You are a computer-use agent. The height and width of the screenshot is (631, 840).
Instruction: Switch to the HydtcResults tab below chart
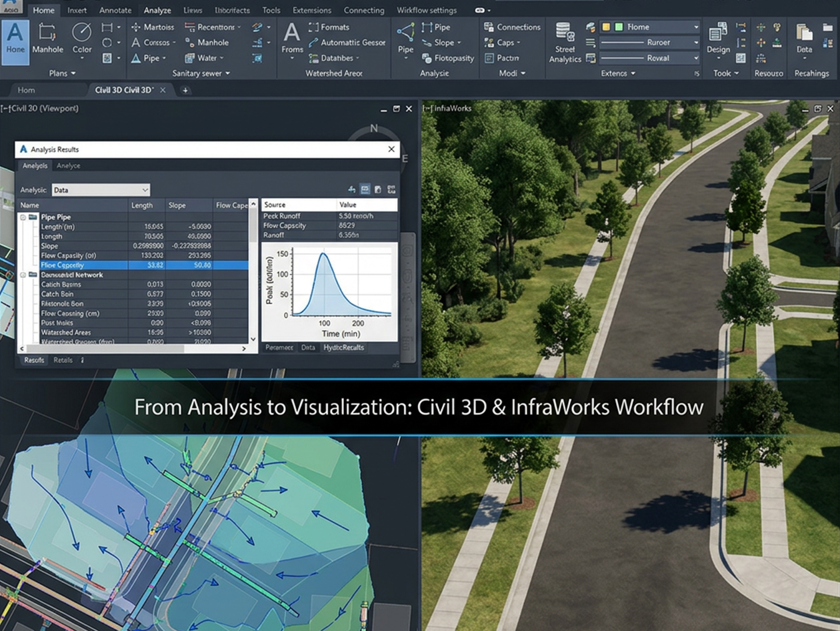343,348
